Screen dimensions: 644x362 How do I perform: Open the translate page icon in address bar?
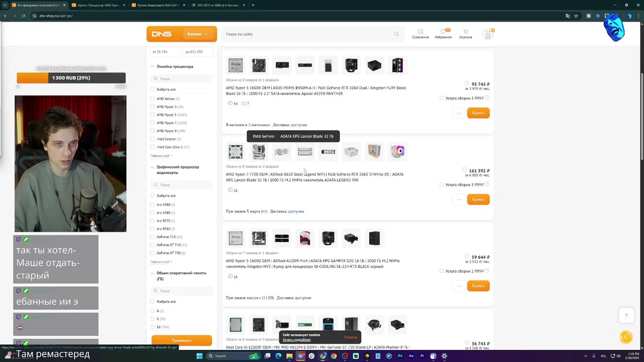568,16
